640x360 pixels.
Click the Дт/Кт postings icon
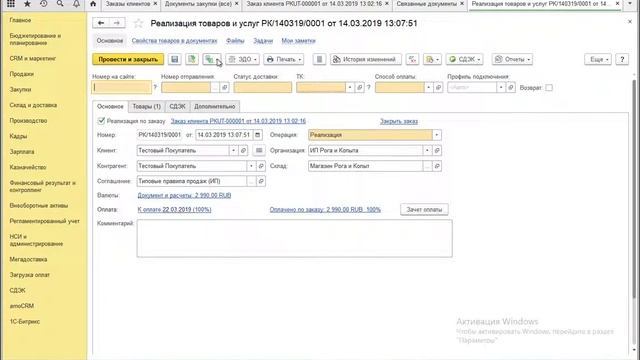(x=412, y=59)
